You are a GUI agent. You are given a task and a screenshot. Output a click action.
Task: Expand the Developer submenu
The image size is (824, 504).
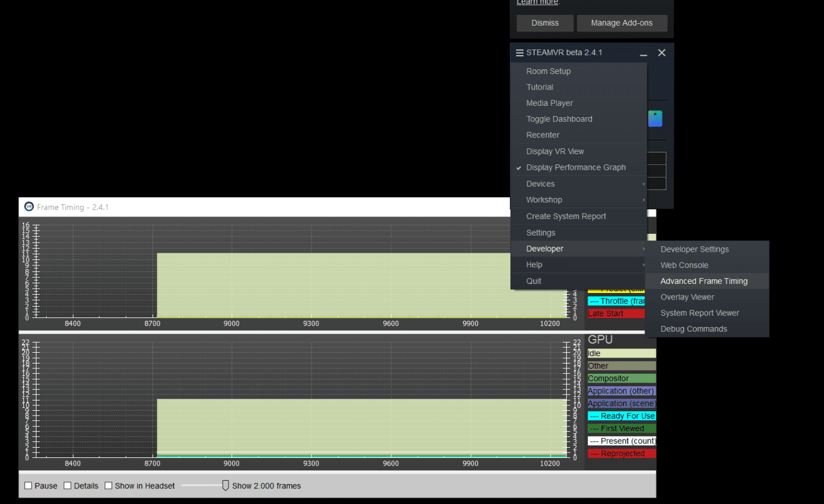point(578,249)
